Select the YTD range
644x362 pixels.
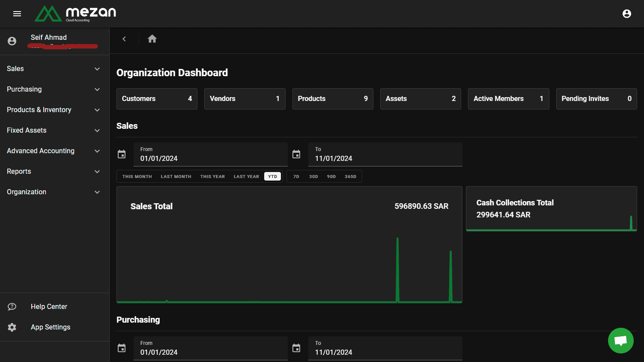[x=273, y=176]
